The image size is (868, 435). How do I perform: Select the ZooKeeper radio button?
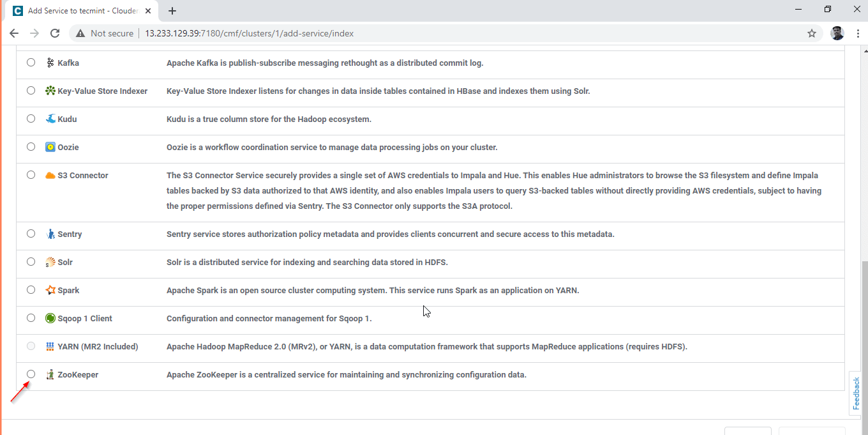(x=31, y=374)
